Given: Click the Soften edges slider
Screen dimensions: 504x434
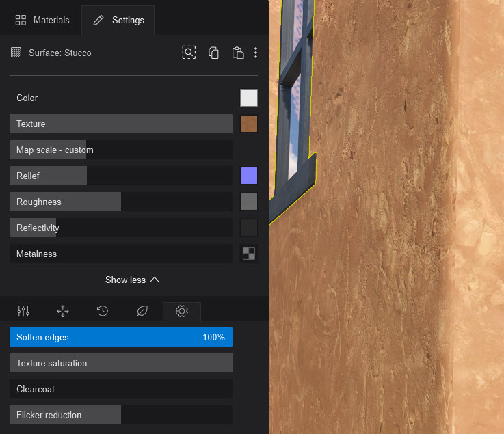Looking at the screenshot, I should (x=121, y=337).
